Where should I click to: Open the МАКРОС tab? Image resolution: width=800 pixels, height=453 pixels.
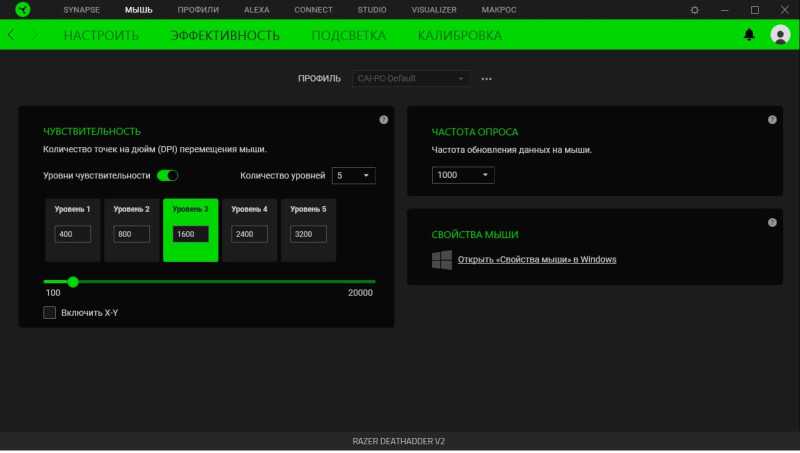[499, 10]
